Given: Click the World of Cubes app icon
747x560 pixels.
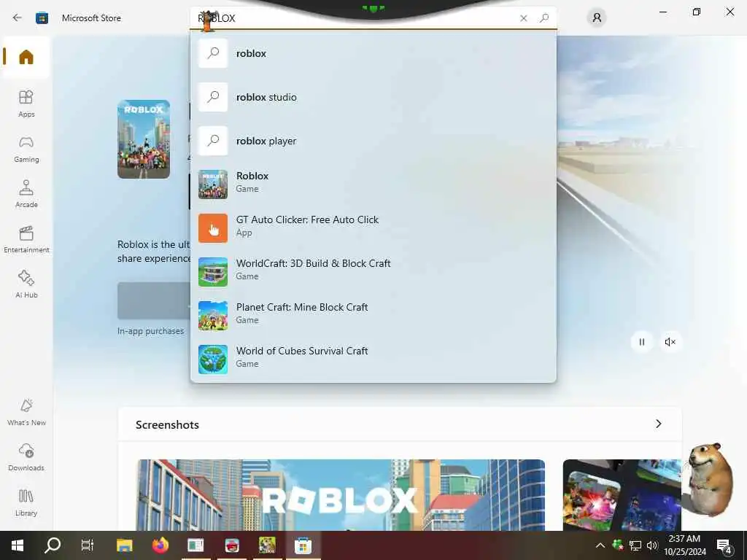Looking at the screenshot, I should (213, 359).
